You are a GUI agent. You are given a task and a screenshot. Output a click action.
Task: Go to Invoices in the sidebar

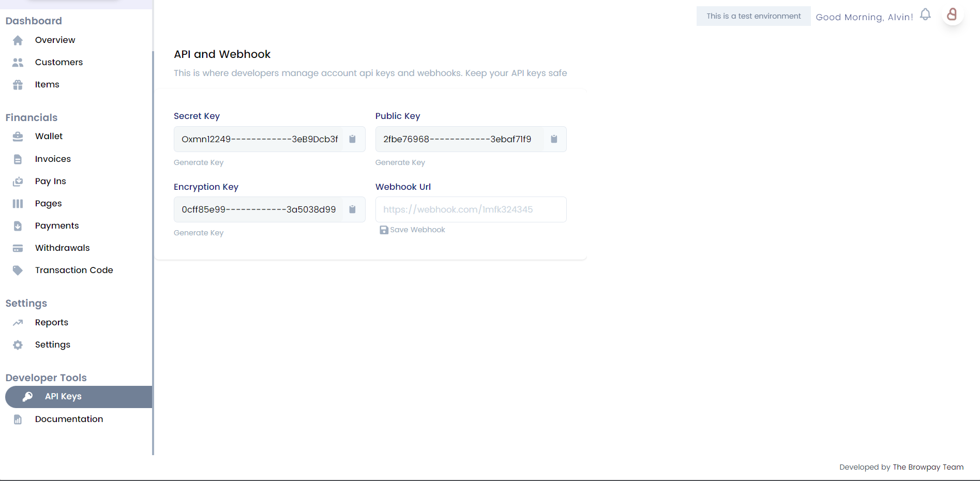click(x=53, y=159)
